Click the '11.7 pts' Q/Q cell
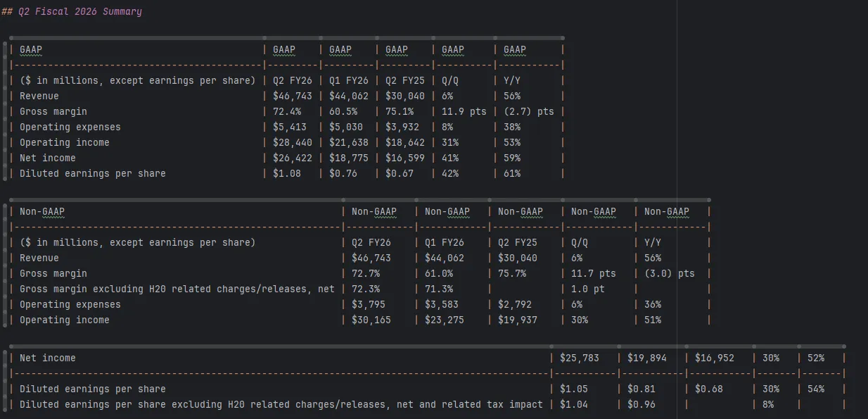This screenshot has height=419, width=868. point(594,273)
